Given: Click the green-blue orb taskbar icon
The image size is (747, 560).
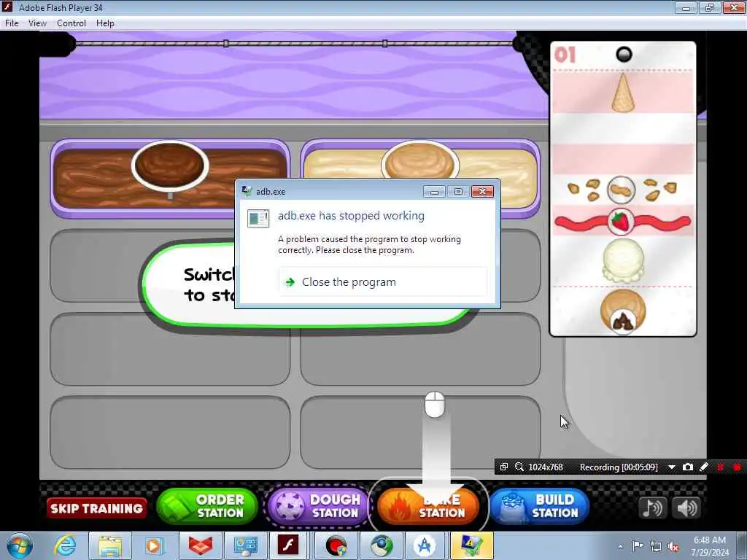Looking at the screenshot, I should [382, 545].
